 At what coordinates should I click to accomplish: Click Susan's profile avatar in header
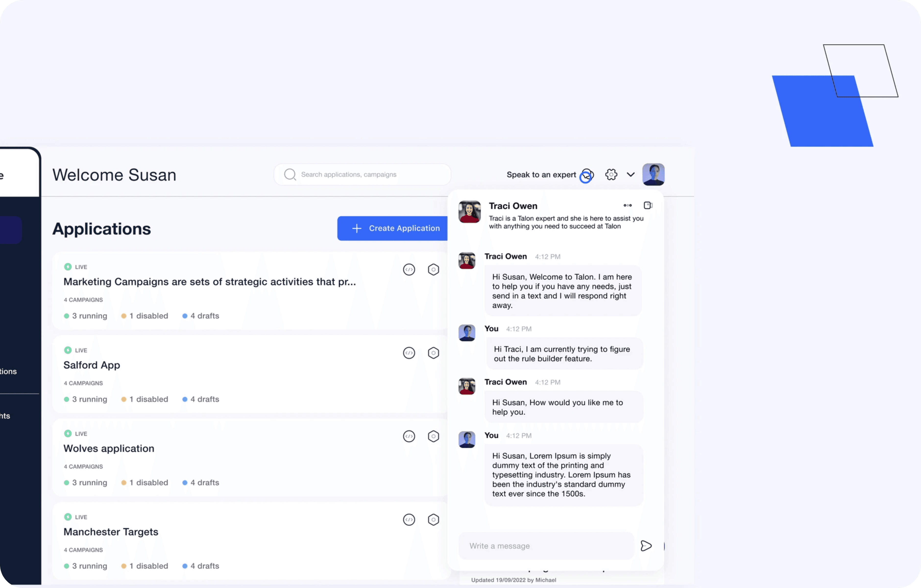tap(653, 174)
